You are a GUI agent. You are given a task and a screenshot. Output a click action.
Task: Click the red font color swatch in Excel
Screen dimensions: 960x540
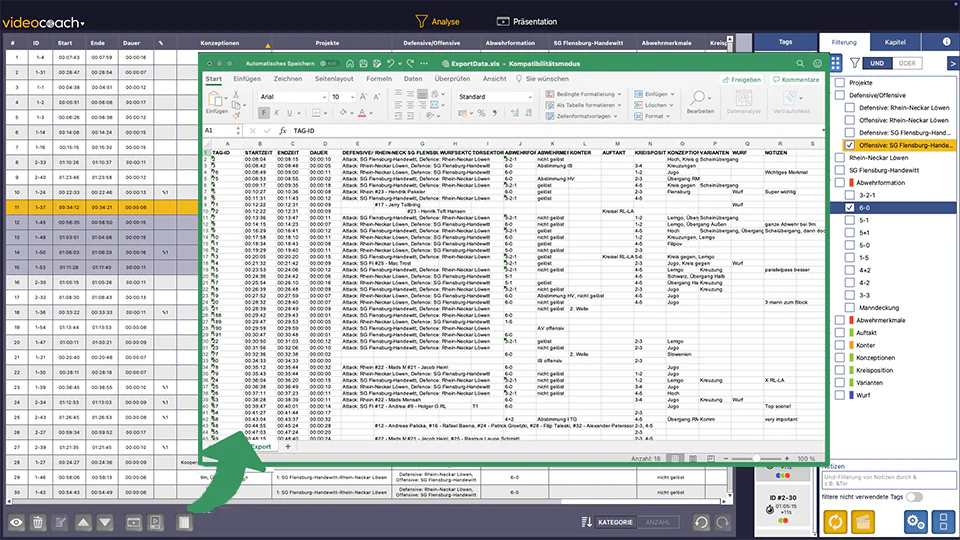point(362,113)
